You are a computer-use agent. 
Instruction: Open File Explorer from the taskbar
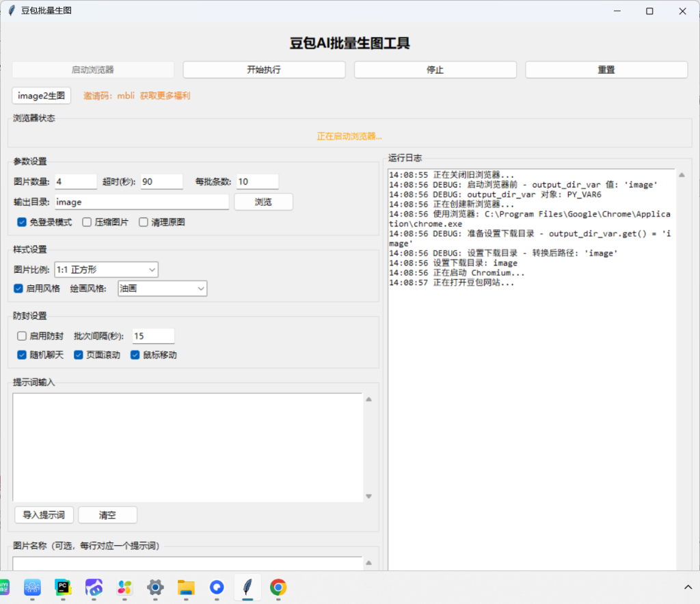[x=186, y=587]
